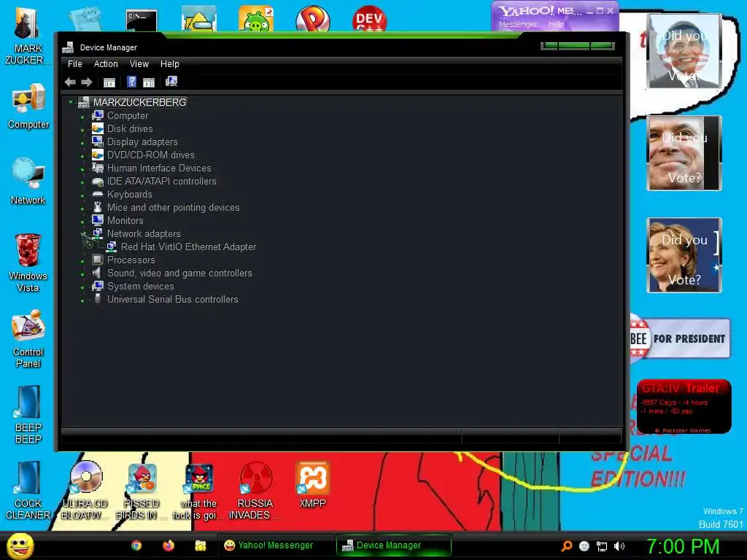Open the folder icon pinned on taskbar
747x560 pixels.
200,545
